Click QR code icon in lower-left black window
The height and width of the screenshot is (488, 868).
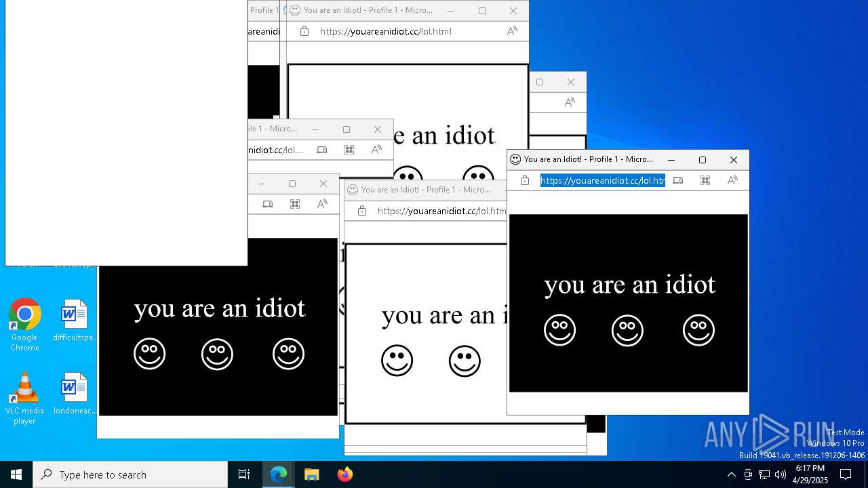tap(295, 204)
